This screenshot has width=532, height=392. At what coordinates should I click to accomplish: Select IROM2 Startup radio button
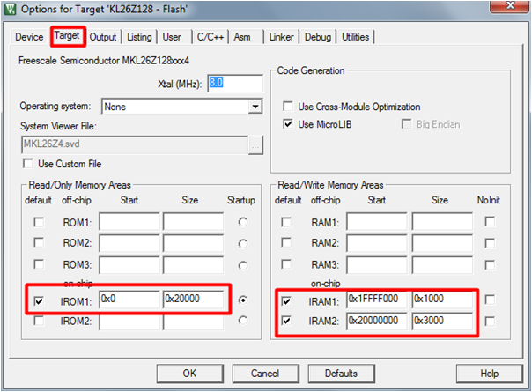[x=242, y=320]
